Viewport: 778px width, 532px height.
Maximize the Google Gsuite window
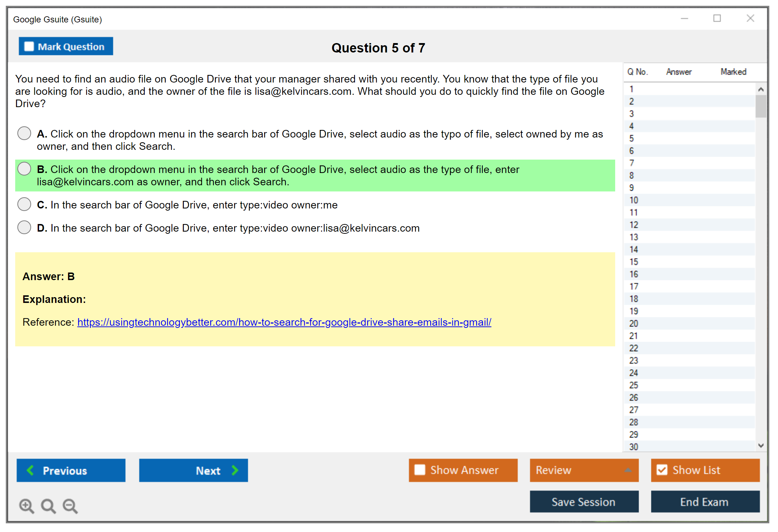point(717,18)
